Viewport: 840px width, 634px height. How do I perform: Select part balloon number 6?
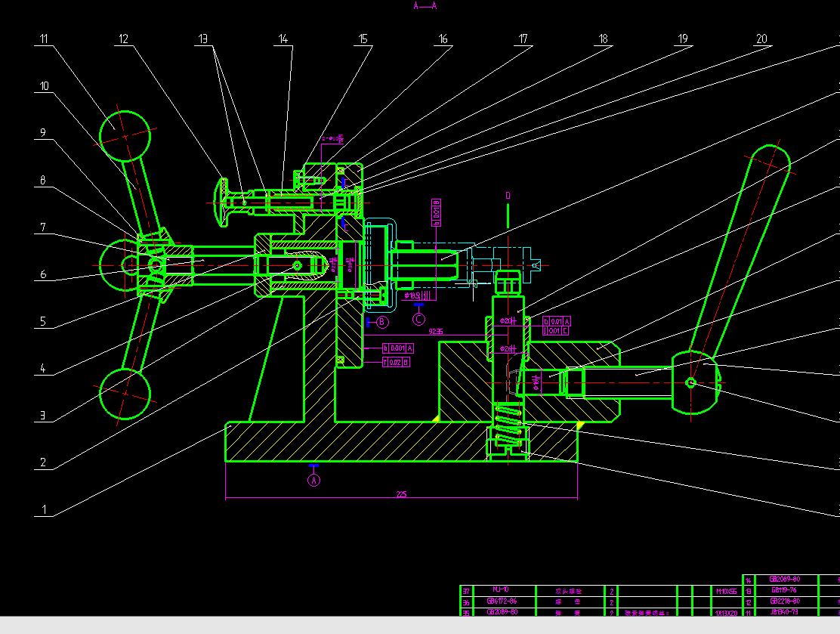43,274
